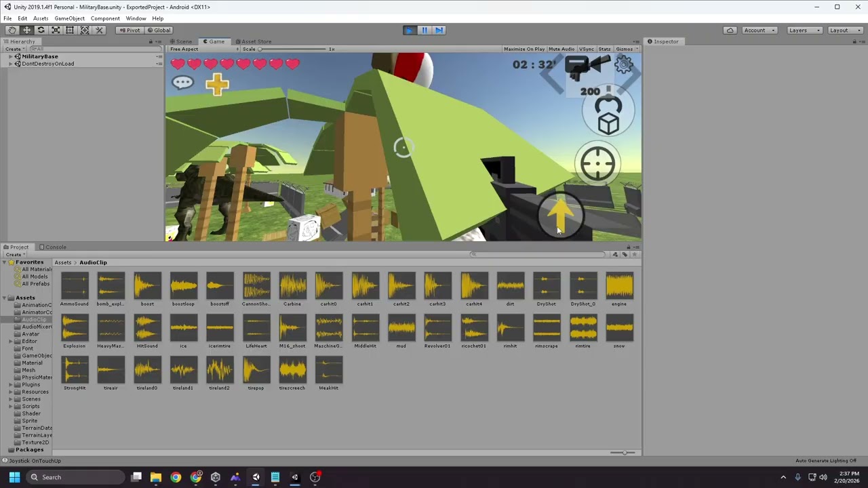Click the Pause button
The image size is (868, 488).
(424, 30)
